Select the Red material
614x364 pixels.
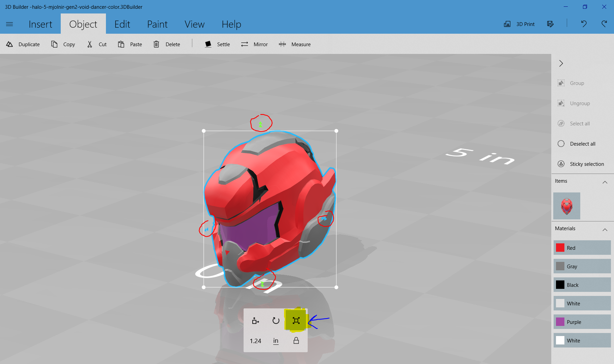coord(582,248)
